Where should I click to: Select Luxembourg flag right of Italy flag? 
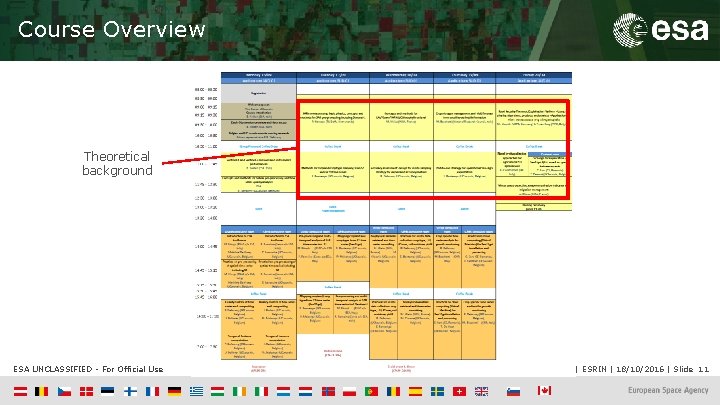point(283,391)
